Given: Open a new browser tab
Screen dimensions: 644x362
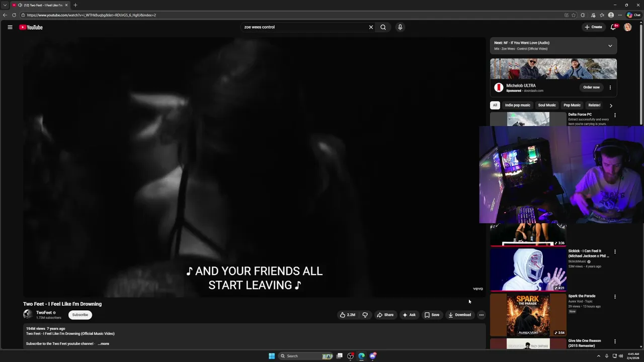Looking at the screenshot, I should (75, 5).
